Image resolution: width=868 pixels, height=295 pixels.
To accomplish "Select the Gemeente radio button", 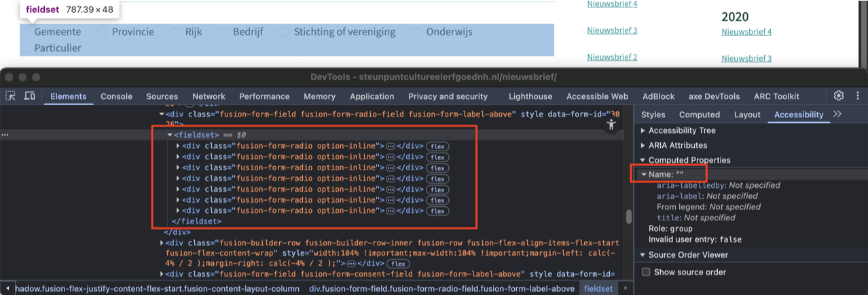I will [25, 32].
